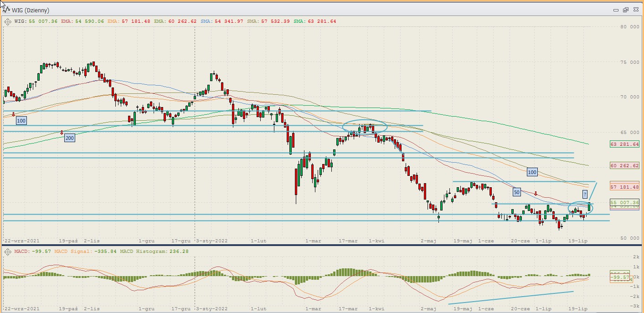Restore down the WIG chart window
The height and width of the screenshot is (313, 644).
(x=625, y=10)
